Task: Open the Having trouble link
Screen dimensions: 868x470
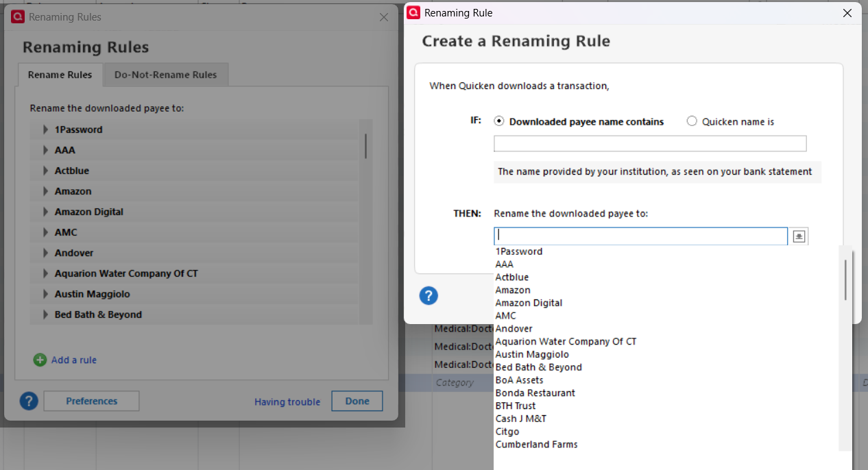Action: coord(287,401)
